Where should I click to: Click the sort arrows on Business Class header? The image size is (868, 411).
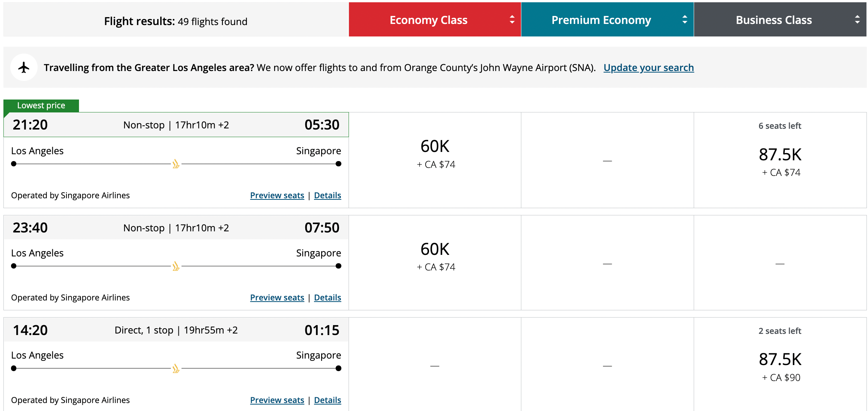click(858, 19)
